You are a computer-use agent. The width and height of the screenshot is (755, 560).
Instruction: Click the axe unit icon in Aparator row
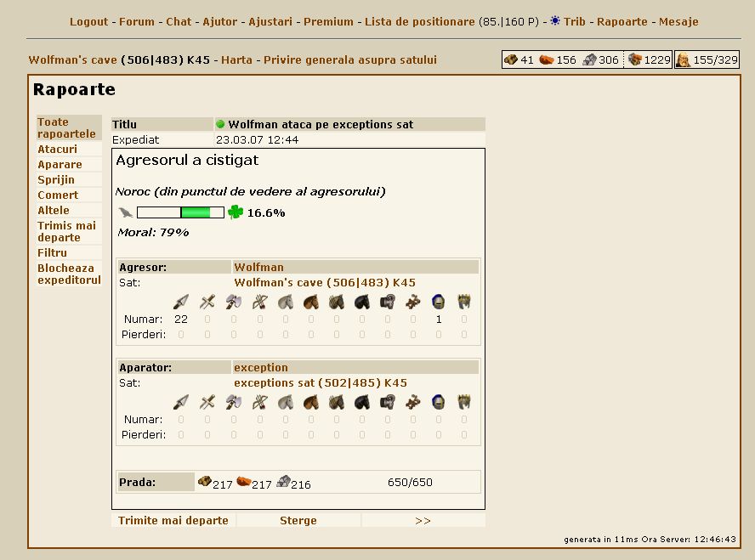click(x=233, y=402)
